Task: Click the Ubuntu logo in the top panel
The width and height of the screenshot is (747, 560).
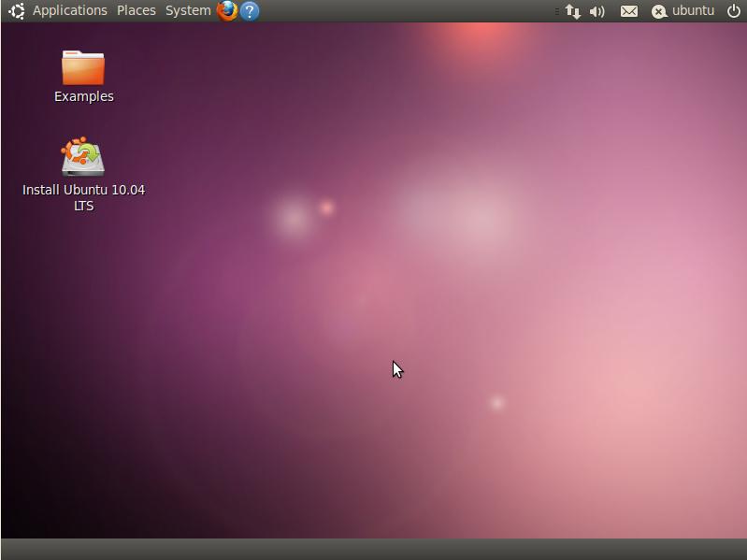Action: [17, 11]
